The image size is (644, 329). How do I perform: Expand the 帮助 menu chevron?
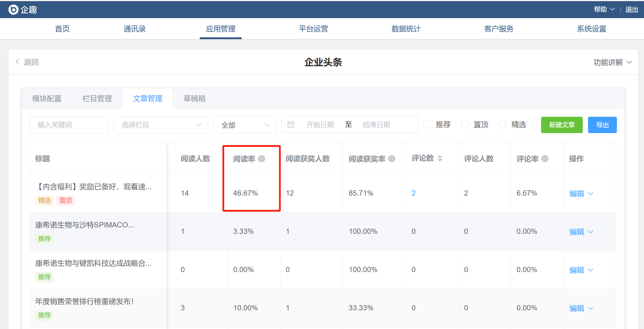tap(613, 9)
